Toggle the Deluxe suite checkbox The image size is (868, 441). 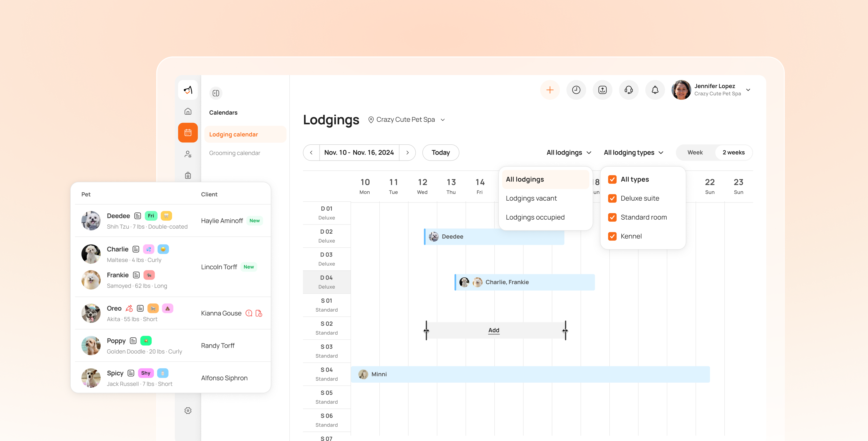(x=612, y=198)
